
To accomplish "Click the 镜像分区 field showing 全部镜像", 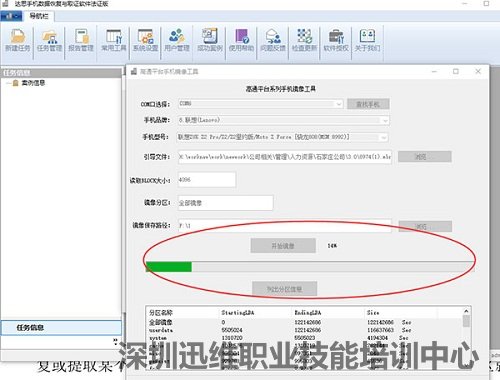I will pyautogui.click(x=225, y=203).
